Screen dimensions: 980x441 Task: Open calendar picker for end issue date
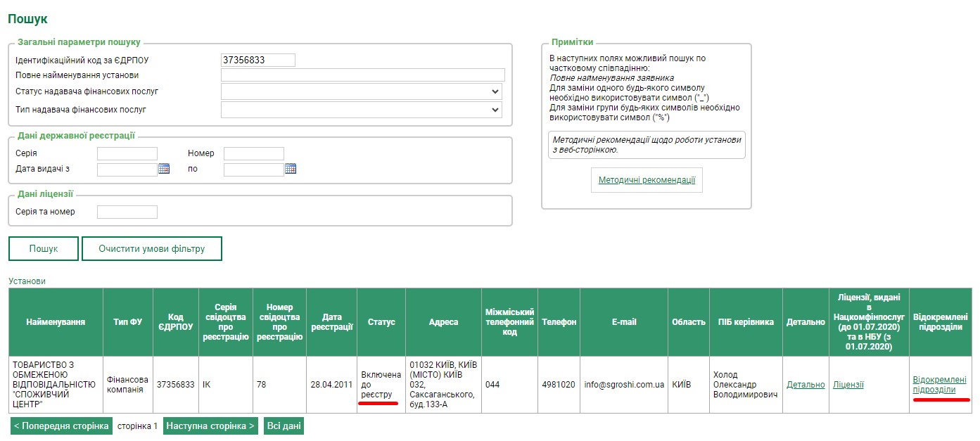(x=291, y=169)
